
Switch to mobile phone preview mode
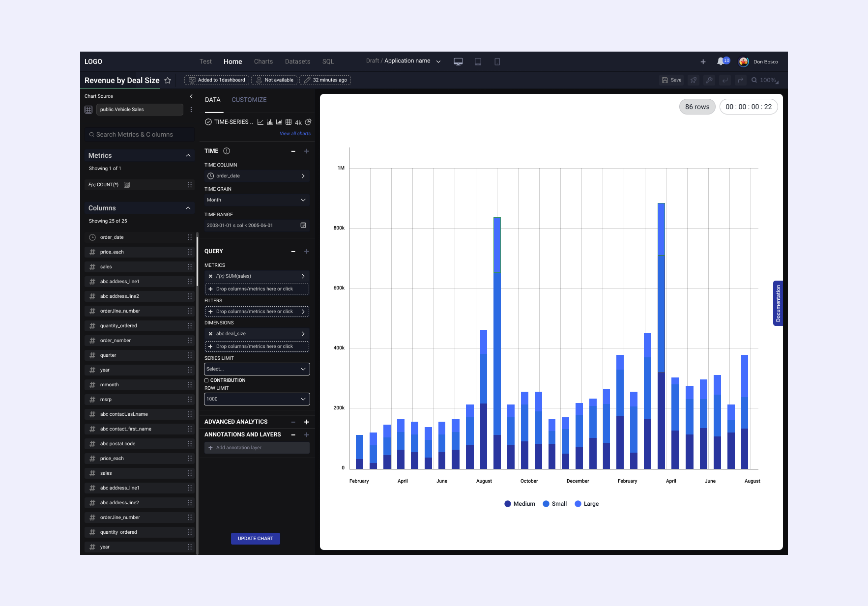pos(497,61)
